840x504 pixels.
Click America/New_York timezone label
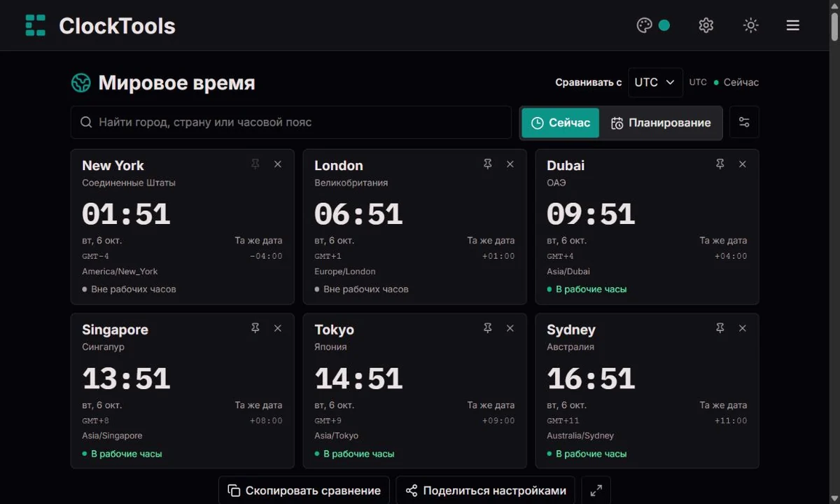click(120, 272)
